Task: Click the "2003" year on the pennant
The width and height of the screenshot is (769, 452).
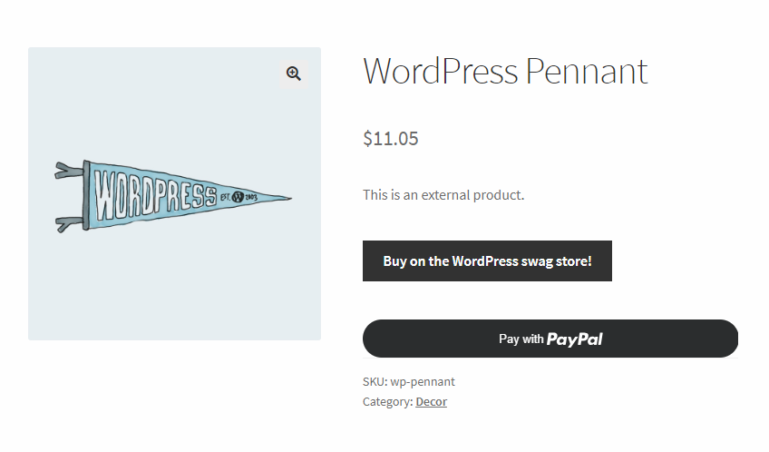Action: 251,197
